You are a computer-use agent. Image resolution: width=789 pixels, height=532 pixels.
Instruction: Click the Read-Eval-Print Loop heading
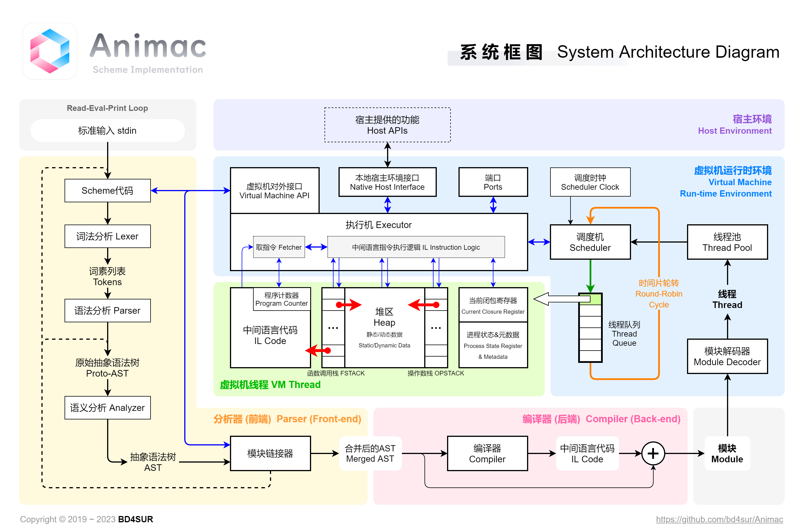point(107,108)
